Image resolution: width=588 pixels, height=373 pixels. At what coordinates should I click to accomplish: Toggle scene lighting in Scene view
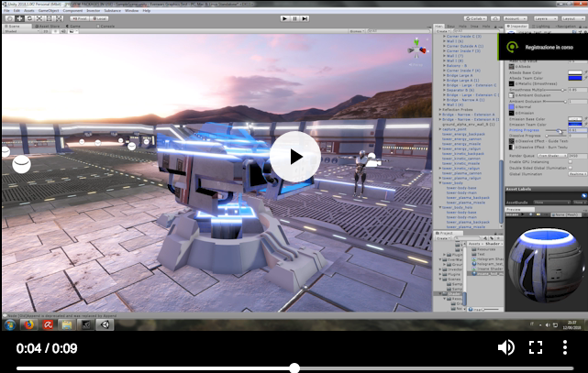point(56,31)
